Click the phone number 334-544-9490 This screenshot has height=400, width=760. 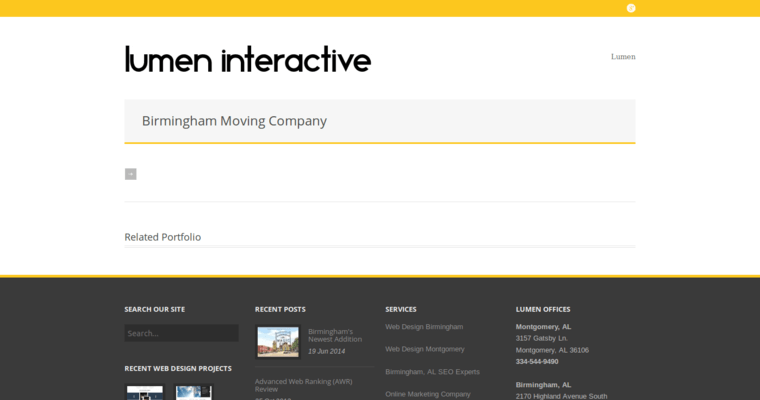pos(537,362)
